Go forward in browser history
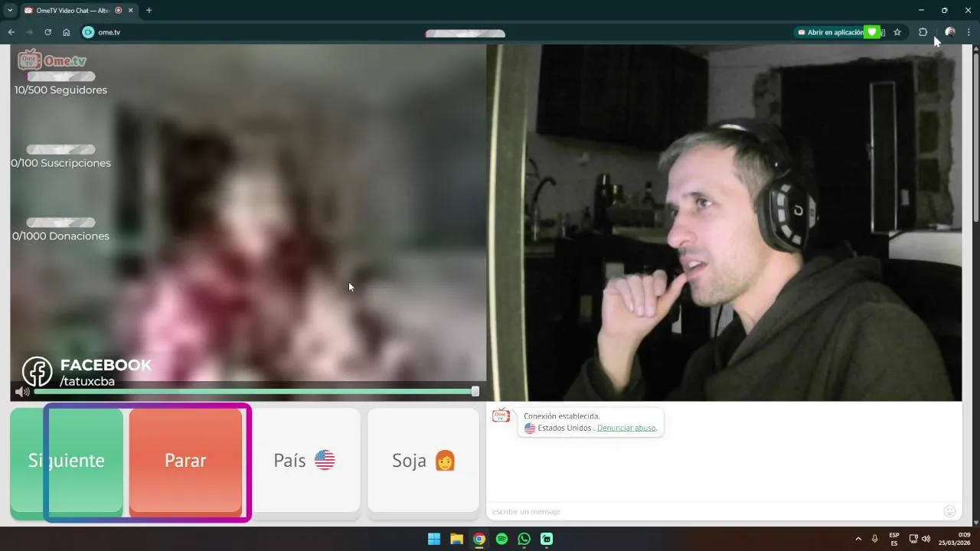Screen dimensions: 980x551 pos(29,32)
